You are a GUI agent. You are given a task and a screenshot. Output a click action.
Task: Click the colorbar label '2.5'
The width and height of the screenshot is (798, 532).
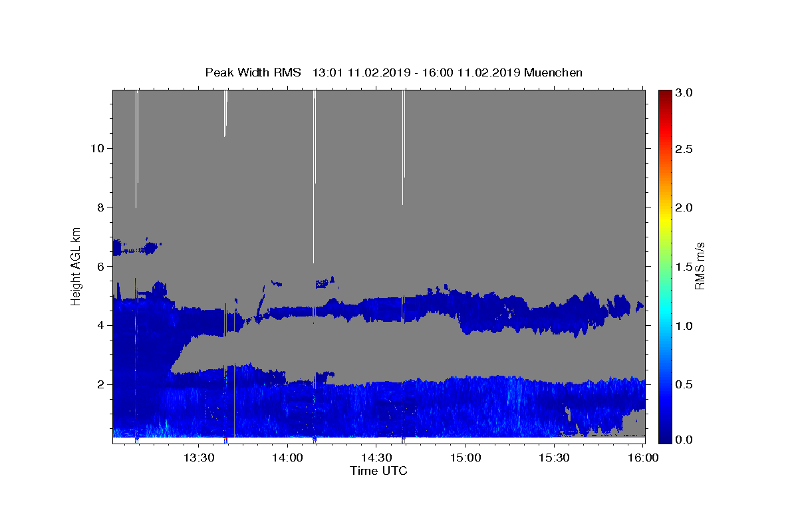point(684,149)
